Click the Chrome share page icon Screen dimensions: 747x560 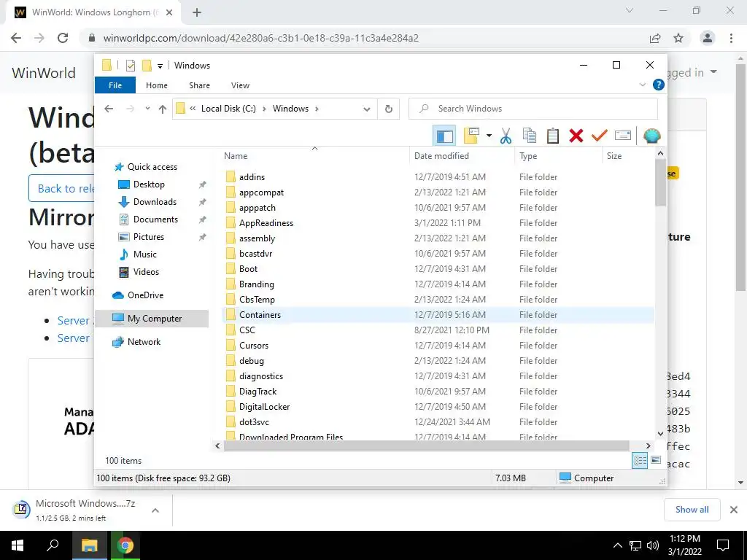656,38
